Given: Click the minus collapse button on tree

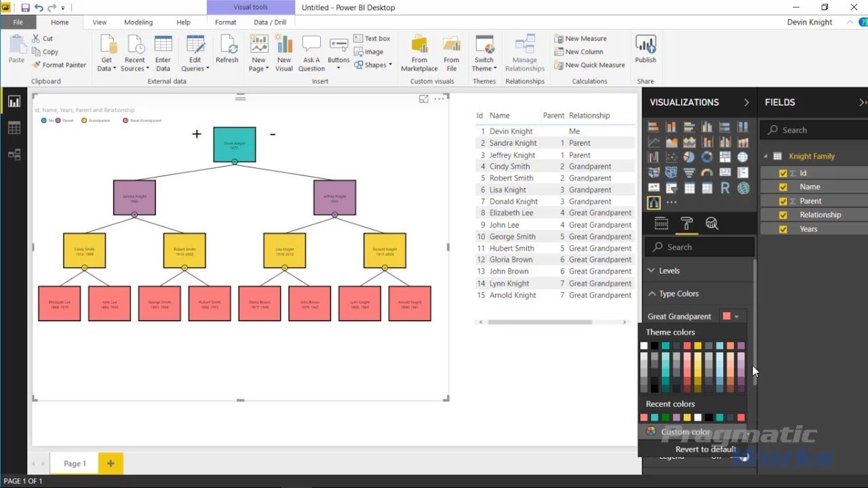Looking at the screenshot, I should pyautogui.click(x=273, y=134).
